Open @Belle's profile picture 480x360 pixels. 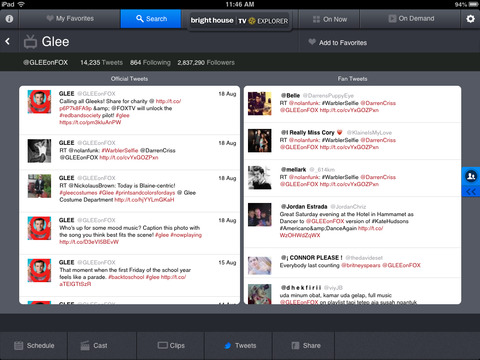click(260, 104)
